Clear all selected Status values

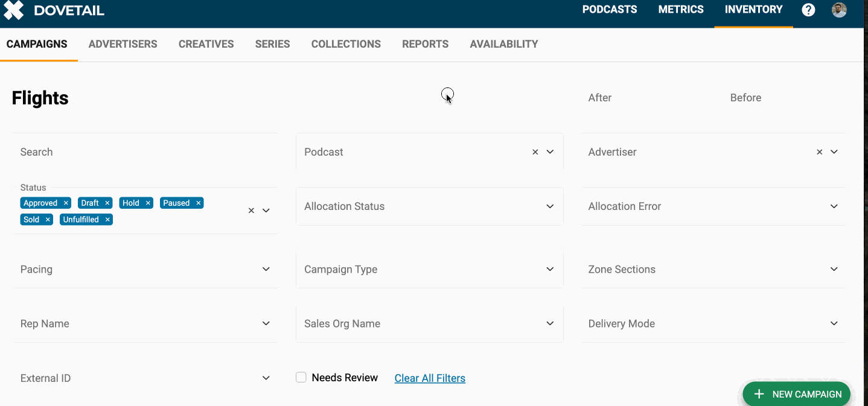(x=251, y=211)
